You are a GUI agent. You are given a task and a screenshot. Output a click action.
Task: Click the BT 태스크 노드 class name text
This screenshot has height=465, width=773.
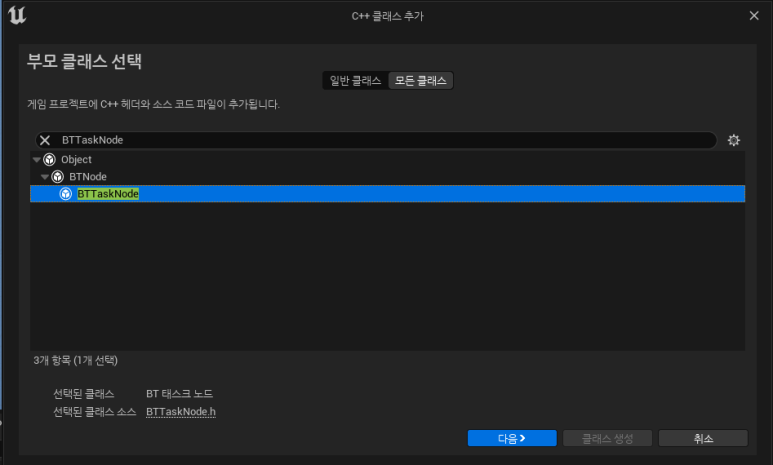pyautogui.click(x=179, y=393)
